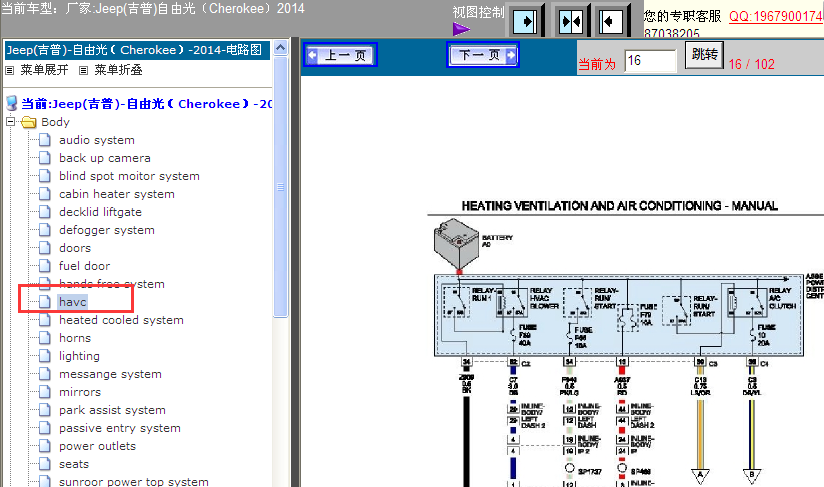This screenshot has height=487, width=824.
Task: Open the havc tree item
Action: (x=73, y=302)
